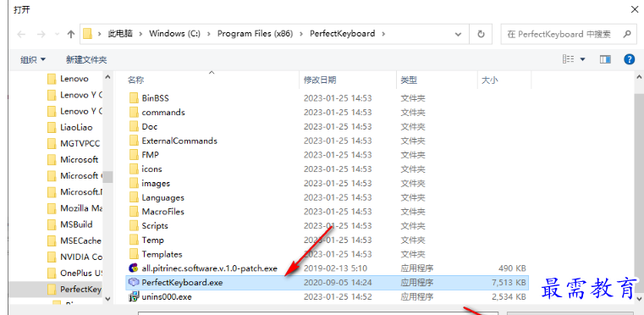
Task: Select the PerfectKeyboard.exe application icon
Action: 134,283
